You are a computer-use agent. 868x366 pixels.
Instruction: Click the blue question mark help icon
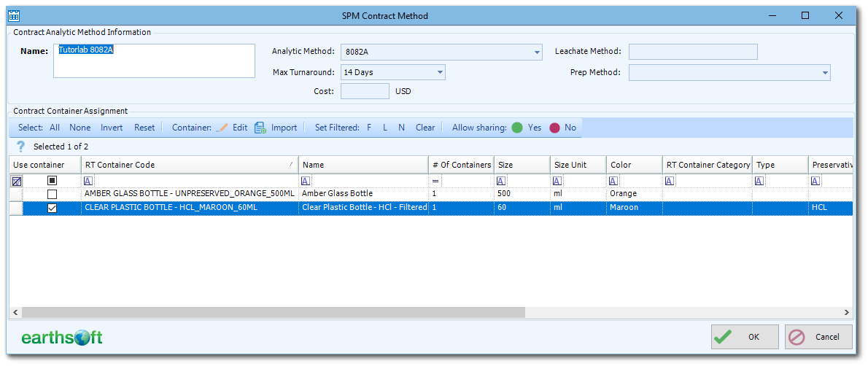coord(20,147)
